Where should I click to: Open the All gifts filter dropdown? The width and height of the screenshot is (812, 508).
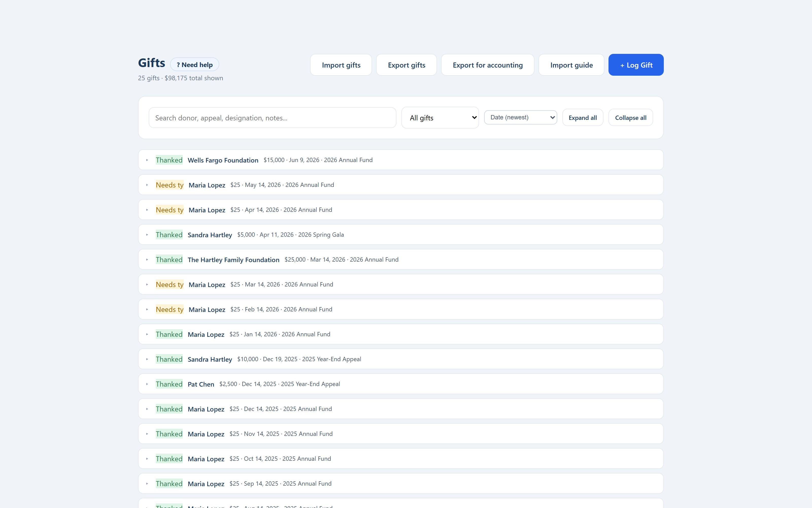tap(440, 118)
